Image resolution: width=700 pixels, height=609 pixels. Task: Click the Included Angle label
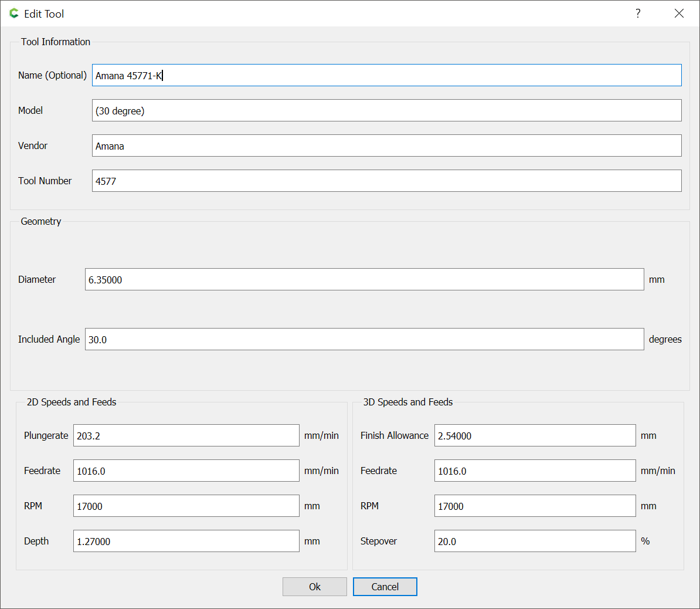(x=49, y=339)
